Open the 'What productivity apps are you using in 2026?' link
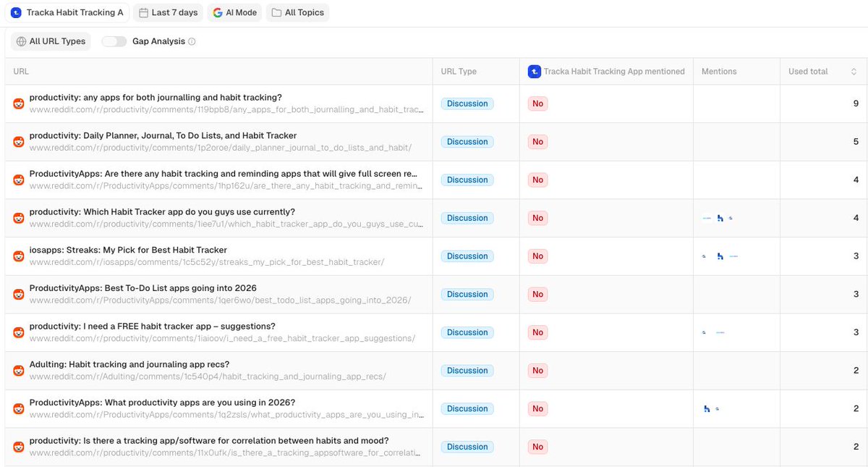 (x=162, y=403)
